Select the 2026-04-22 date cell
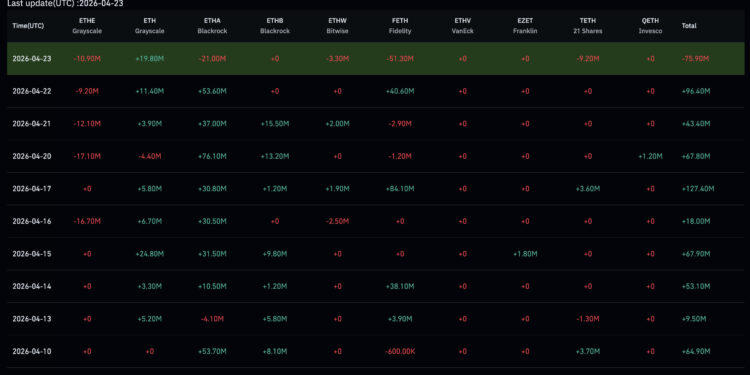The width and height of the screenshot is (750, 375). 32,91
